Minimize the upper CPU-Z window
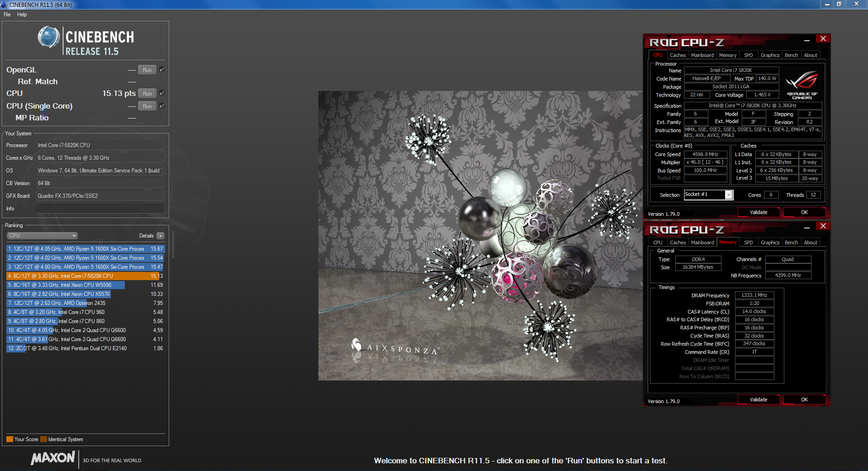 coord(807,40)
